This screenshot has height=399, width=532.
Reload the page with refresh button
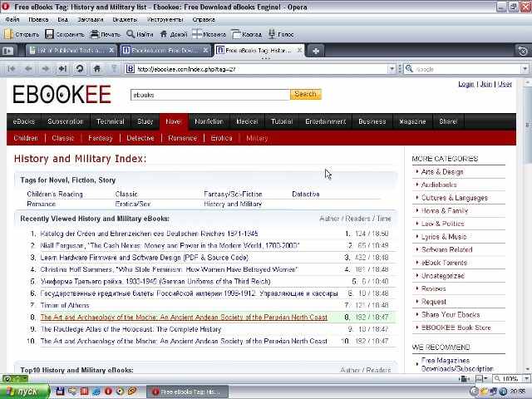[80, 69]
